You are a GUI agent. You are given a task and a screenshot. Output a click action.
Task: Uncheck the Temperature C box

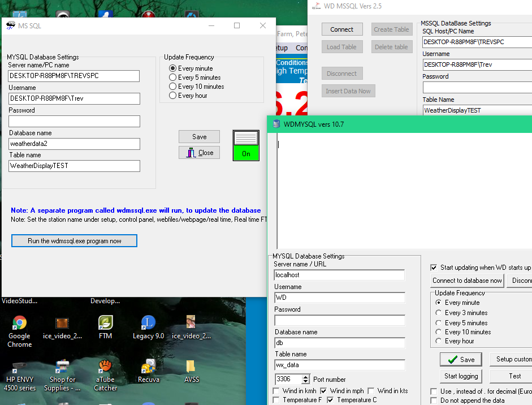click(x=330, y=400)
